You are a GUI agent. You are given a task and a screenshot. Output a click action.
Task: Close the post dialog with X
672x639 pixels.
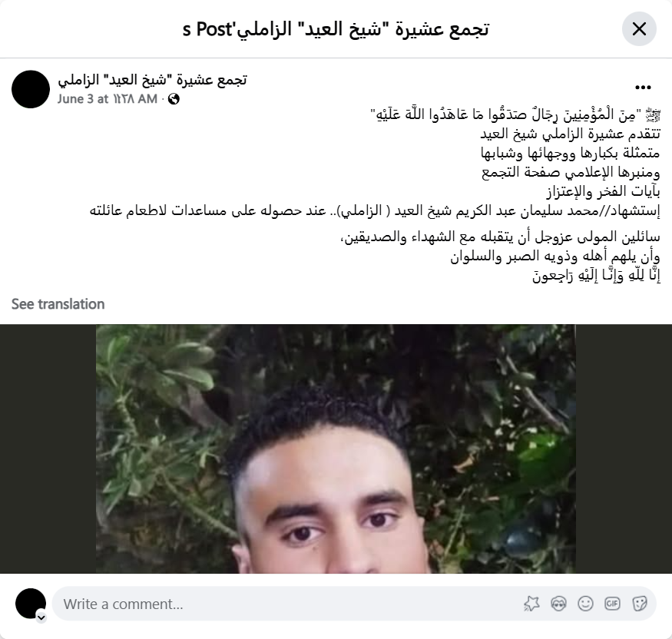tap(639, 29)
